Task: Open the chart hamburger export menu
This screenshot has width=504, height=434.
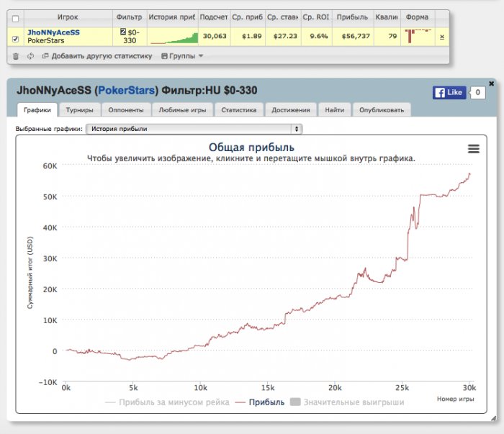Action: (x=474, y=149)
